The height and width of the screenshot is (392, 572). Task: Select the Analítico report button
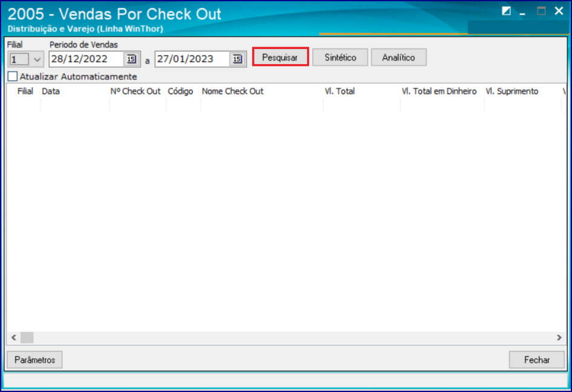[x=398, y=57]
